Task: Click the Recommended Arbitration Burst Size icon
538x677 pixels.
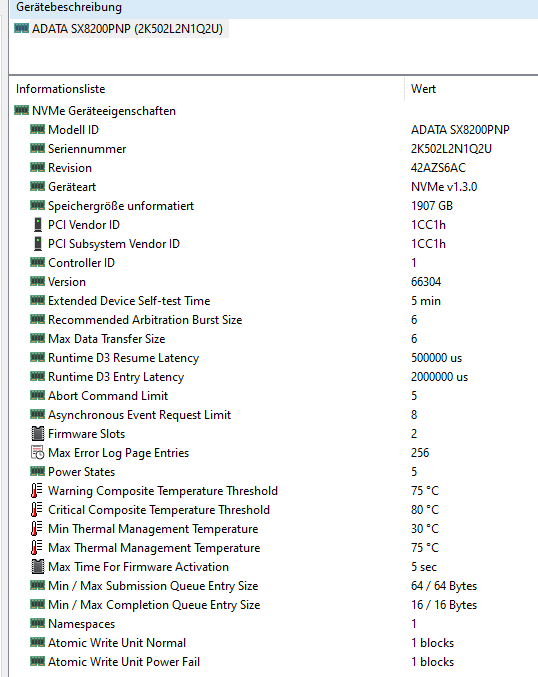Action: tap(38, 320)
